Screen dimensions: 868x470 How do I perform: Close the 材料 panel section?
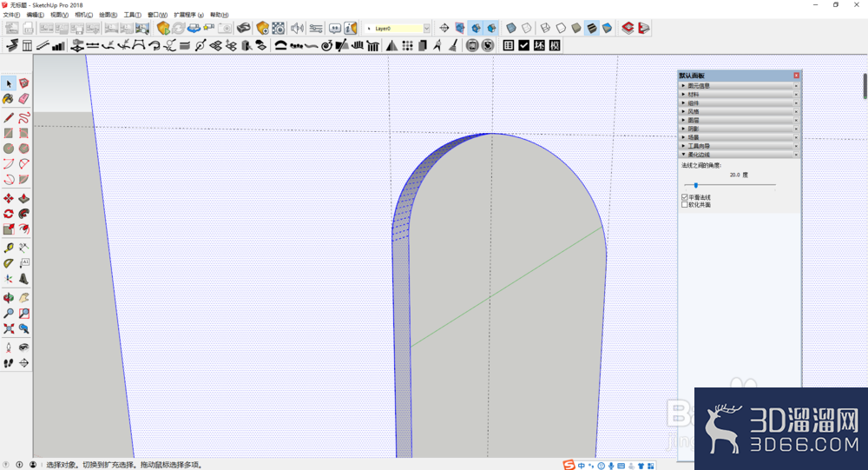[797, 94]
